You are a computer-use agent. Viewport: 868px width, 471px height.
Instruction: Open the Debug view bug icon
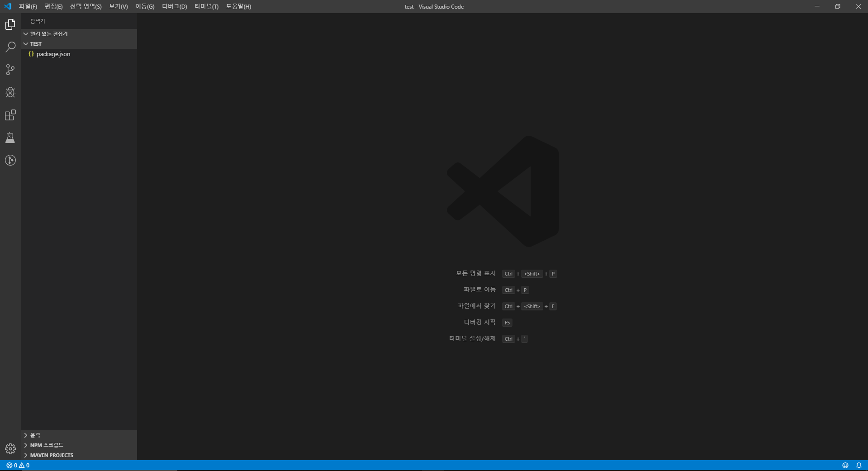10,92
